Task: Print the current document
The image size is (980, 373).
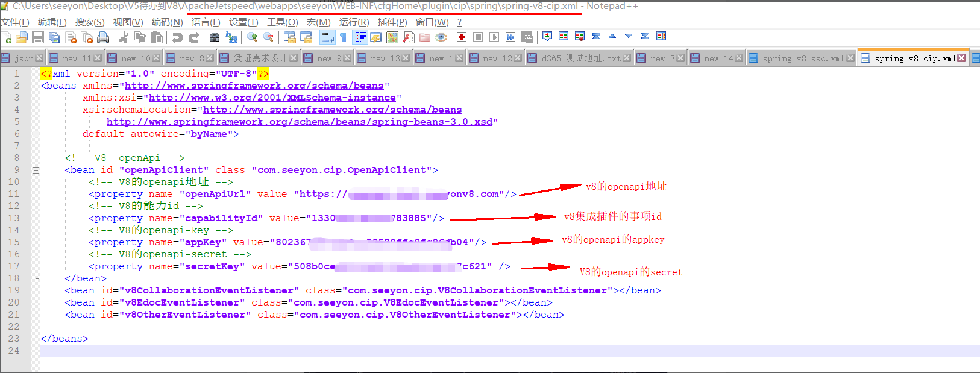Action: coord(103,37)
